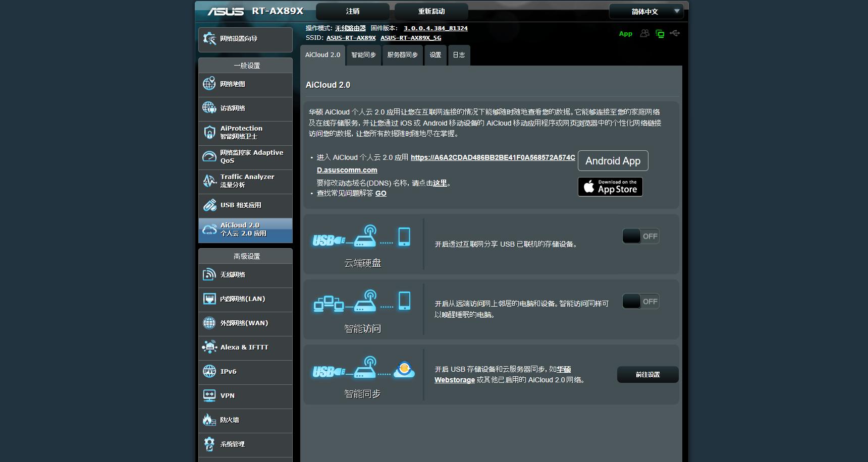Click the 防火墙 firewall flame icon
Viewport: 868px width, 462px height.
pos(209,420)
